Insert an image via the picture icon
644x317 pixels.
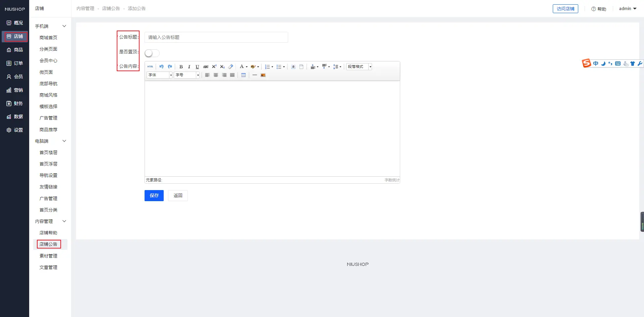[x=263, y=75]
